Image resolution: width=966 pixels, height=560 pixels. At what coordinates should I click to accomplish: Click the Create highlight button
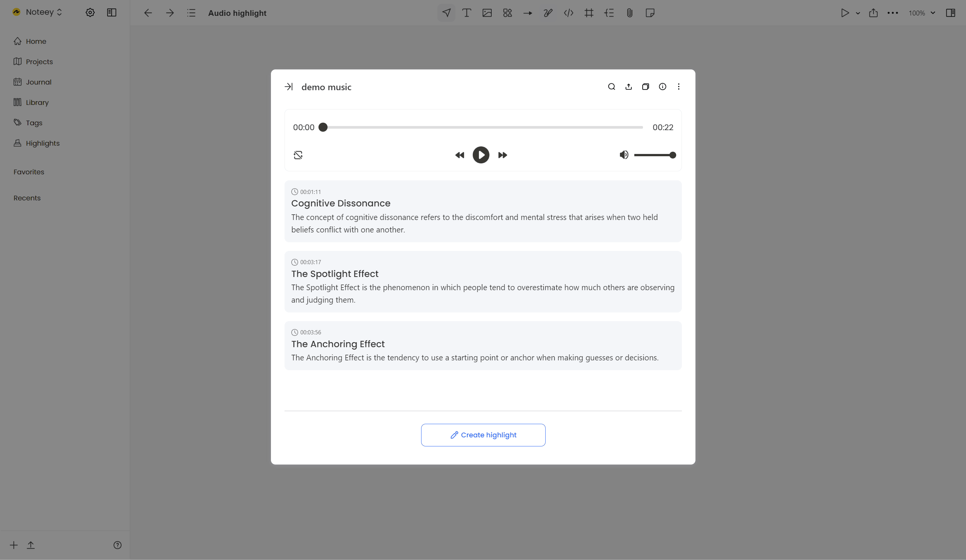(483, 435)
